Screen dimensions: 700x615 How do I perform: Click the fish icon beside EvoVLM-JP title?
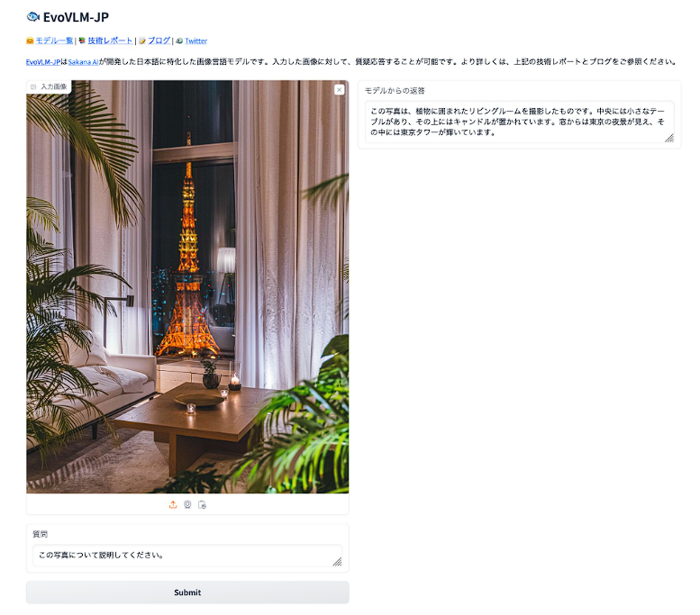click(32, 17)
